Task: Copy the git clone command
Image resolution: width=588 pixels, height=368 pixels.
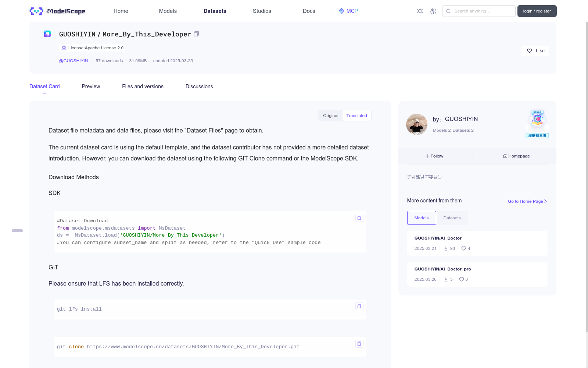Action: pos(359,344)
